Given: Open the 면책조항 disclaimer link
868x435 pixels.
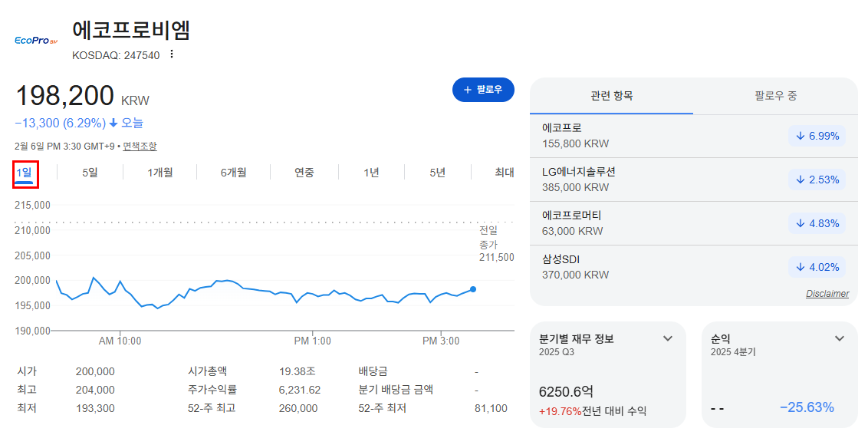Looking at the screenshot, I should pyautogui.click(x=140, y=147).
